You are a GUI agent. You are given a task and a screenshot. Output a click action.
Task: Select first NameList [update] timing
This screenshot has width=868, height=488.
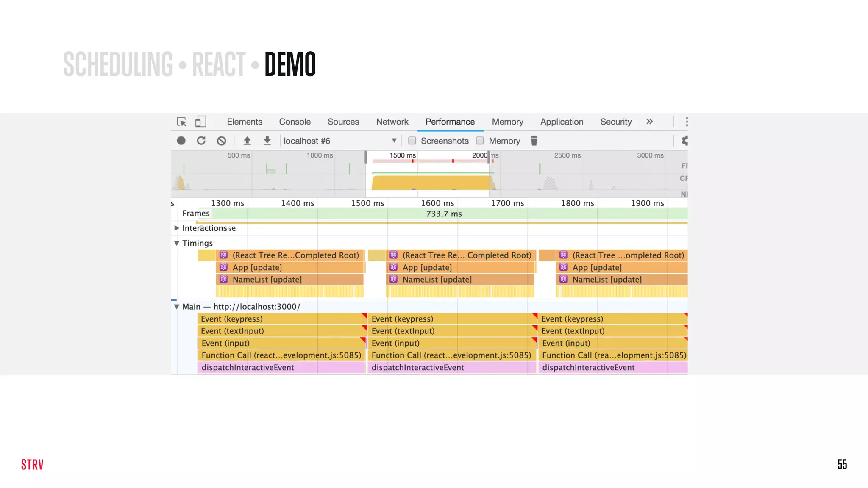290,280
